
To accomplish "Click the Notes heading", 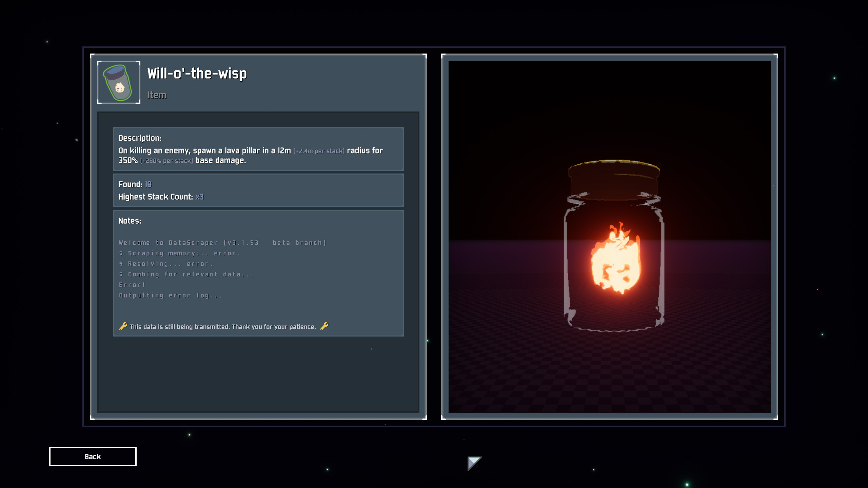I will 130,221.
